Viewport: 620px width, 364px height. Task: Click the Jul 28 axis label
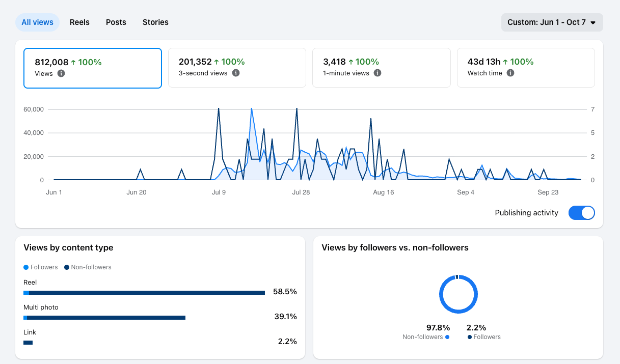[x=301, y=192]
